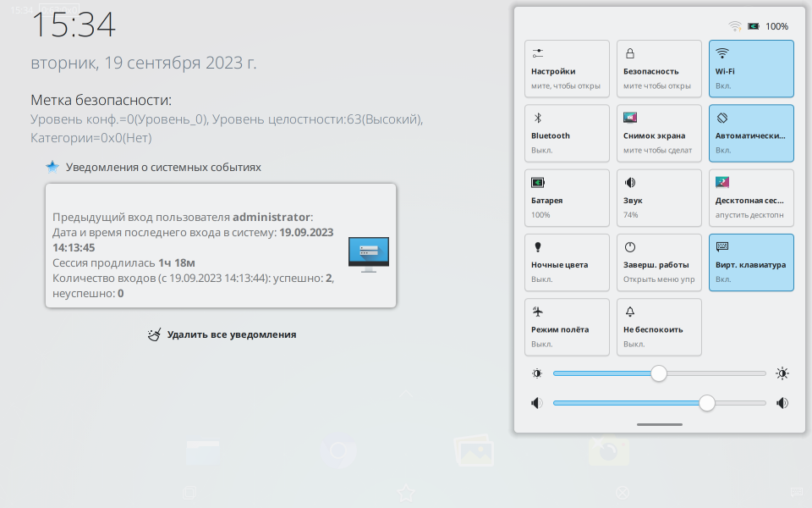
Task: Open the Звук sound tile
Action: pyautogui.click(x=659, y=197)
